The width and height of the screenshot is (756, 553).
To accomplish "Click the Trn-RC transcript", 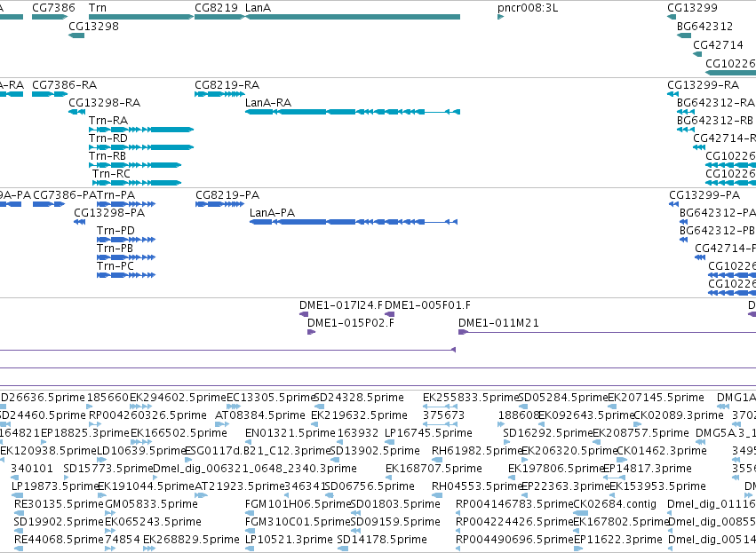I will [x=137, y=183].
